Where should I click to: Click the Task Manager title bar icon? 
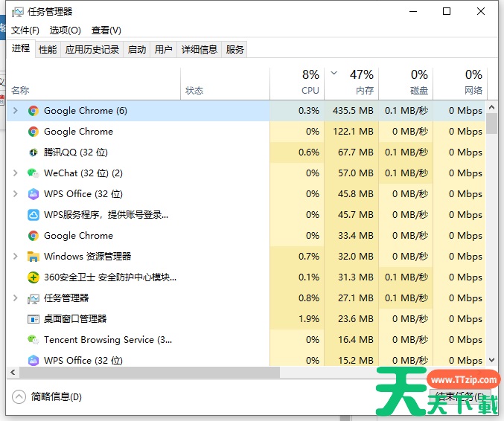[17, 12]
